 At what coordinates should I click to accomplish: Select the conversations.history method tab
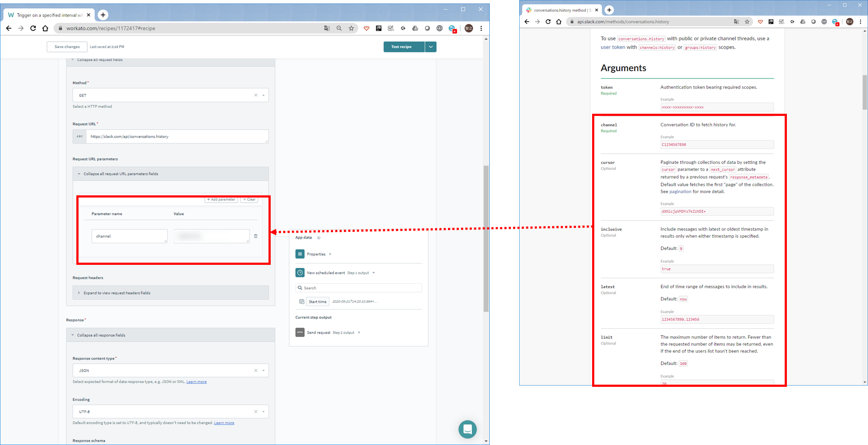pos(561,10)
